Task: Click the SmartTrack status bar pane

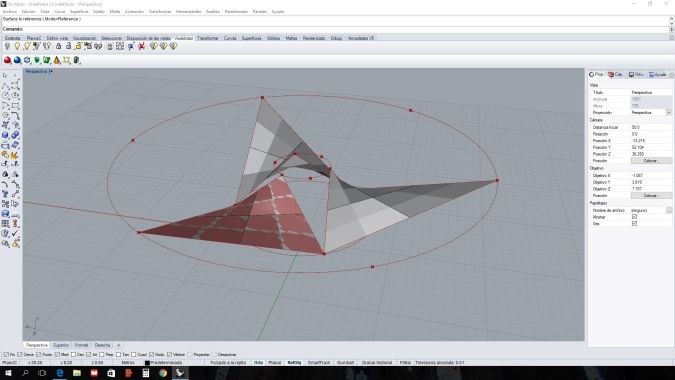Action: coord(319,363)
